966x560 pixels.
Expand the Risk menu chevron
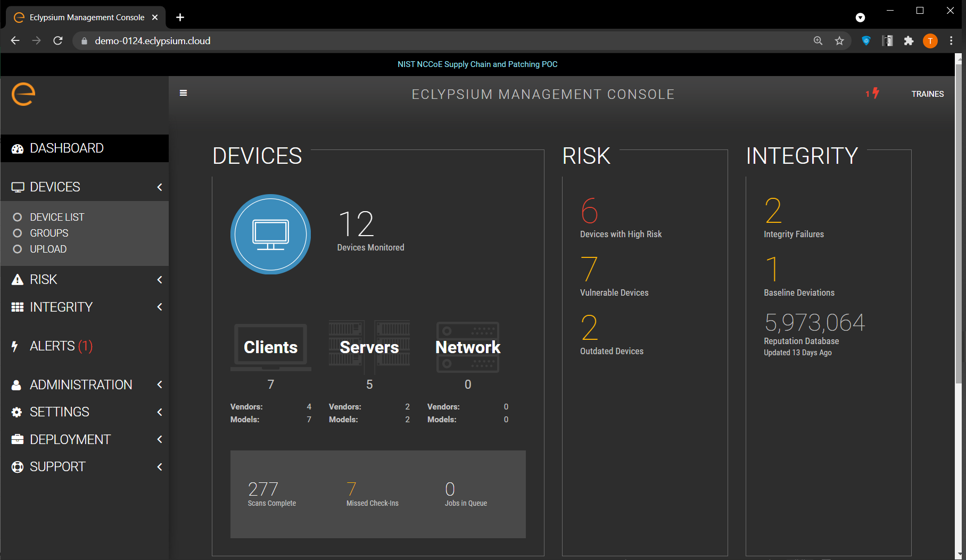159,280
